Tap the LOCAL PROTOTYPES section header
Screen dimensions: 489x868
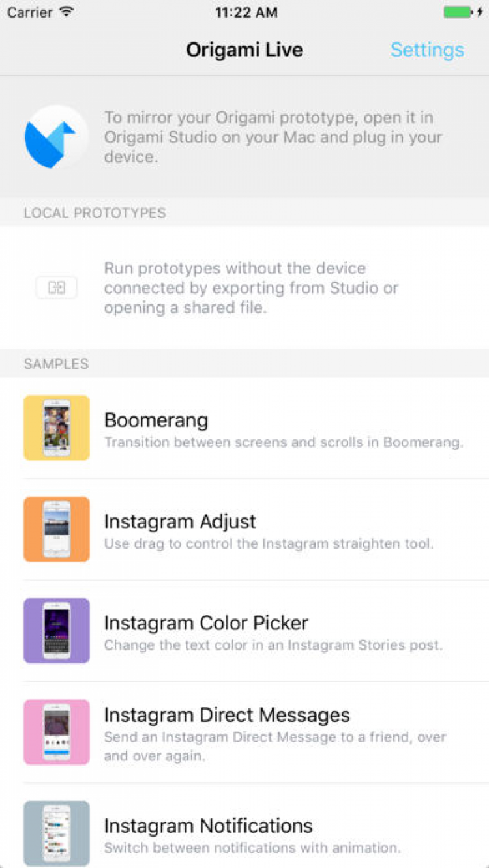click(95, 213)
